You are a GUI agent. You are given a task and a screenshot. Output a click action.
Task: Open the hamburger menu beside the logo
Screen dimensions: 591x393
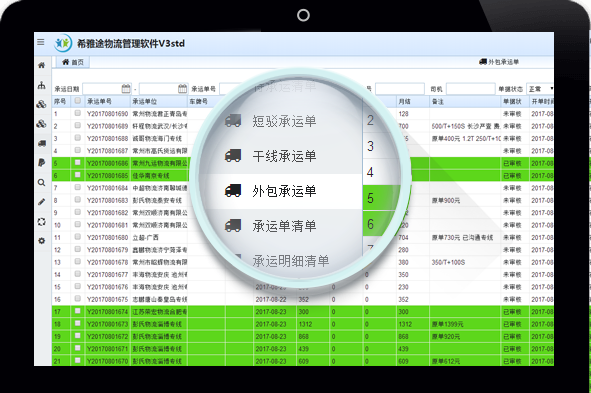[41, 42]
